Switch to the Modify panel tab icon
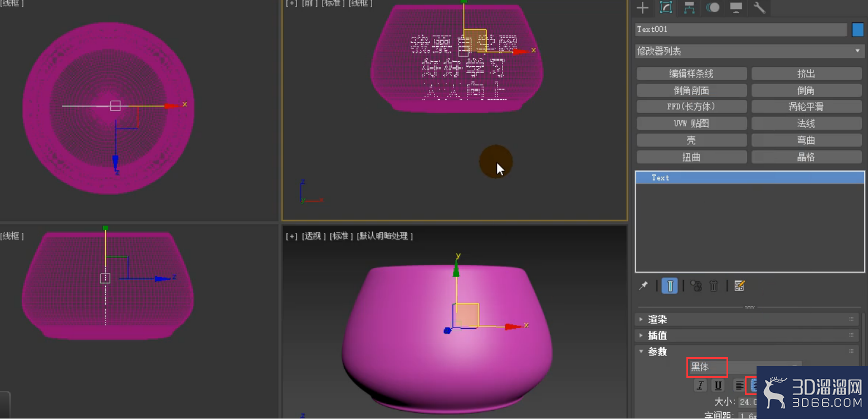 (x=666, y=8)
